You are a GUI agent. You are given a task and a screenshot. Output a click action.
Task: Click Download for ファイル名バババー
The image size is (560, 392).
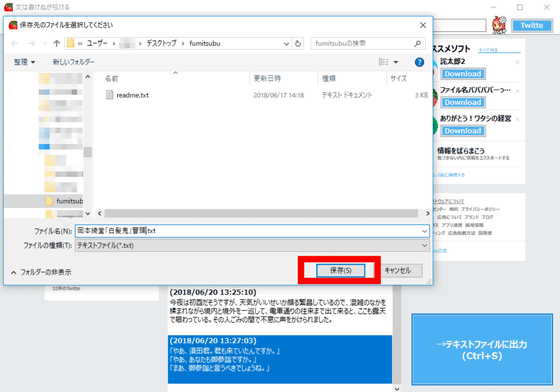coord(463,102)
